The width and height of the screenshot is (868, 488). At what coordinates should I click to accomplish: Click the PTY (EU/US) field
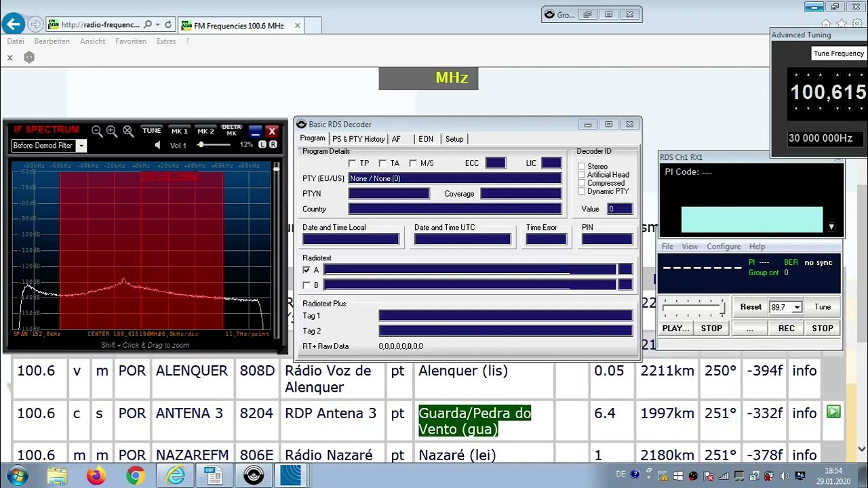coord(455,178)
